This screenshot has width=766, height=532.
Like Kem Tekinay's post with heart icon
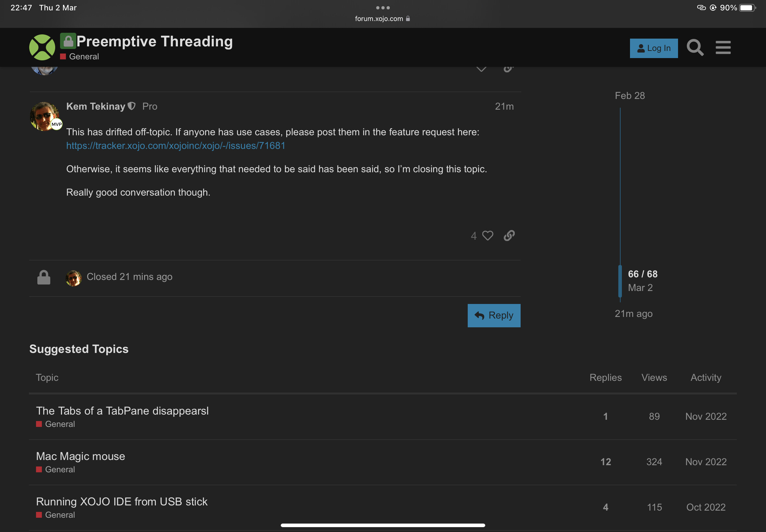(x=488, y=236)
